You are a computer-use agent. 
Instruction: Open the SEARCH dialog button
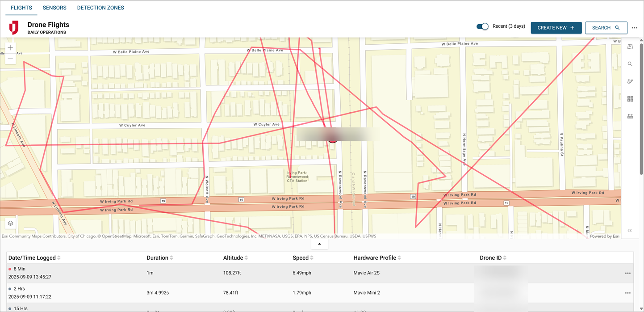click(x=606, y=27)
